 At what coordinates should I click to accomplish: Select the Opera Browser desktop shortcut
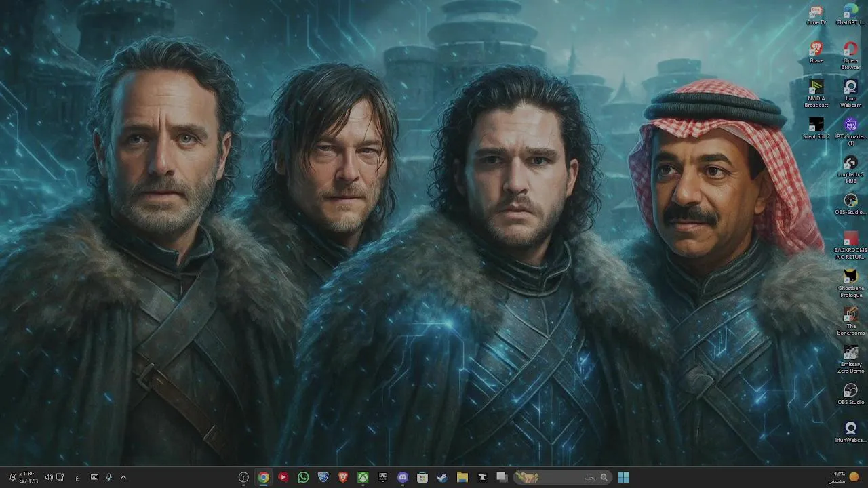[850, 56]
